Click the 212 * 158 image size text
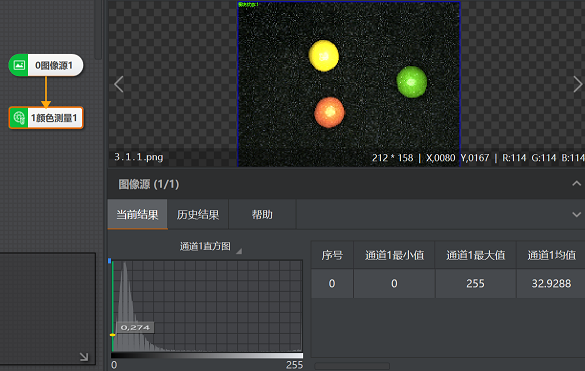This screenshot has width=585, height=371. tap(392, 158)
